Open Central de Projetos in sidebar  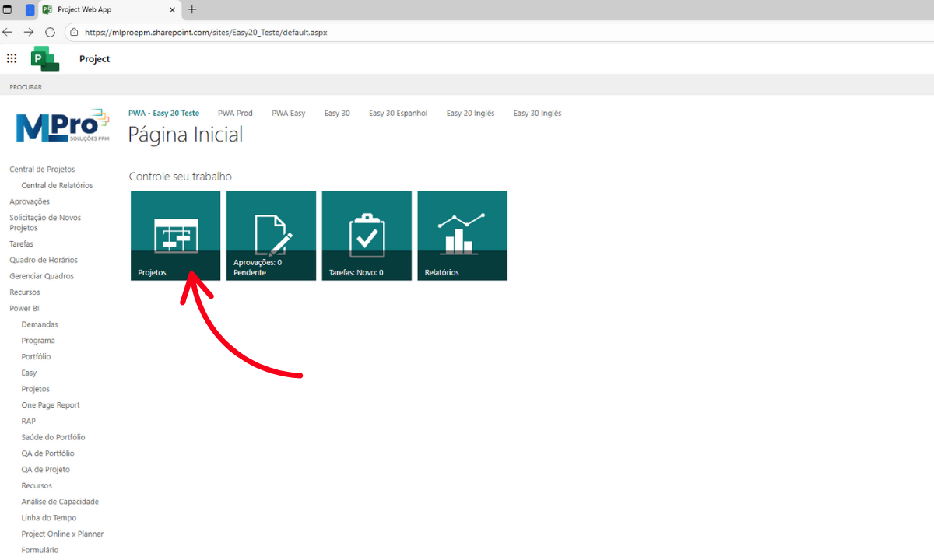tap(42, 170)
